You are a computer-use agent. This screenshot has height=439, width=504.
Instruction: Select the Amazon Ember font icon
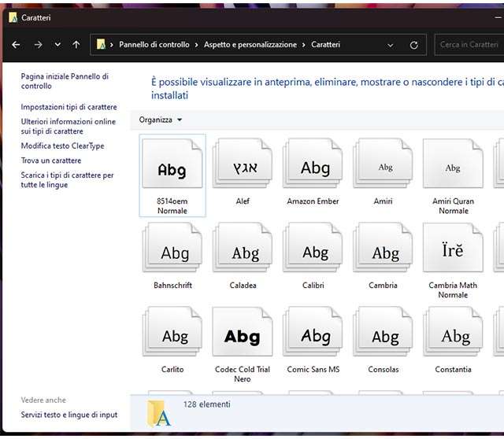point(313,168)
